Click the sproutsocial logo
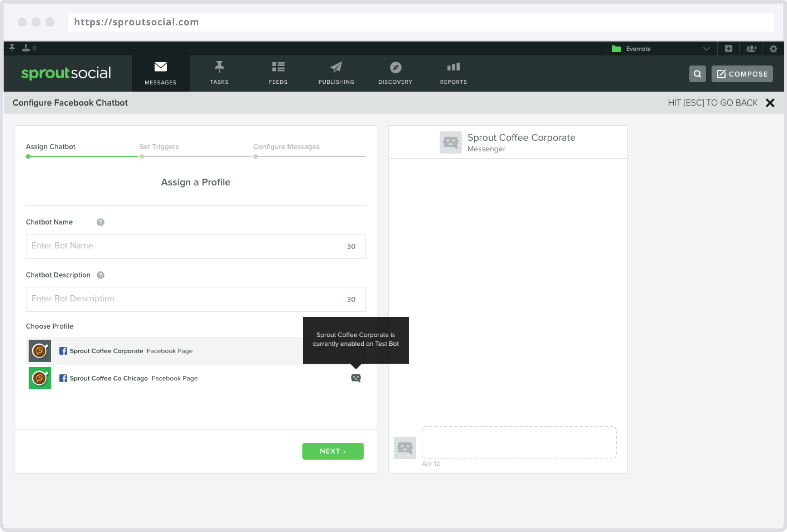Image resolution: width=787 pixels, height=532 pixels. click(x=66, y=73)
